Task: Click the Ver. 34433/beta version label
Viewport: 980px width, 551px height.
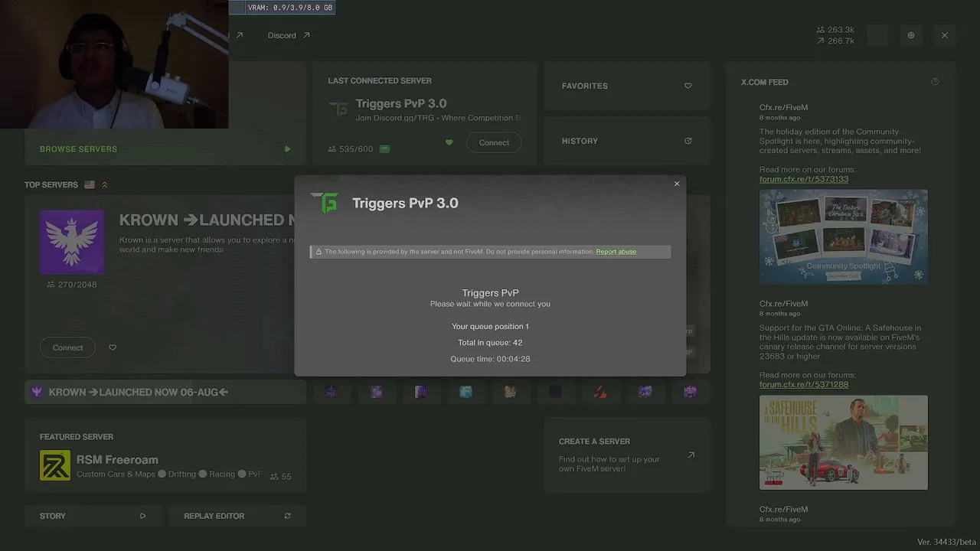Action: pos(946,542)
